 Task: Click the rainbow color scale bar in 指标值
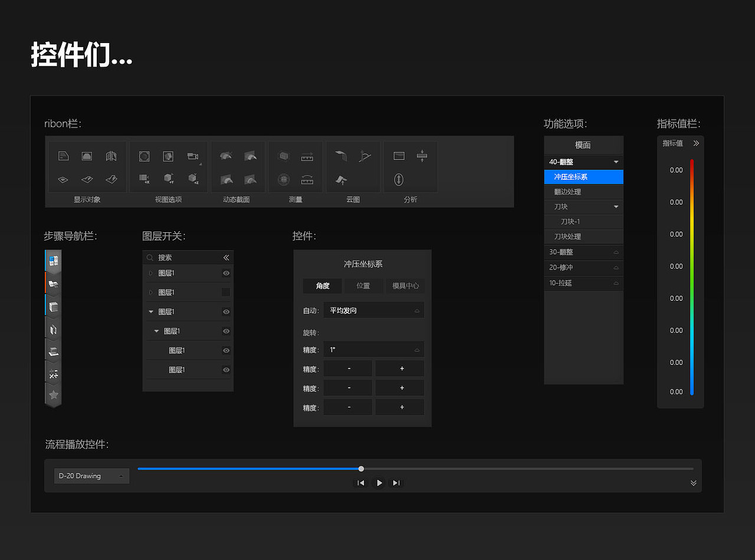click(692, 277)
